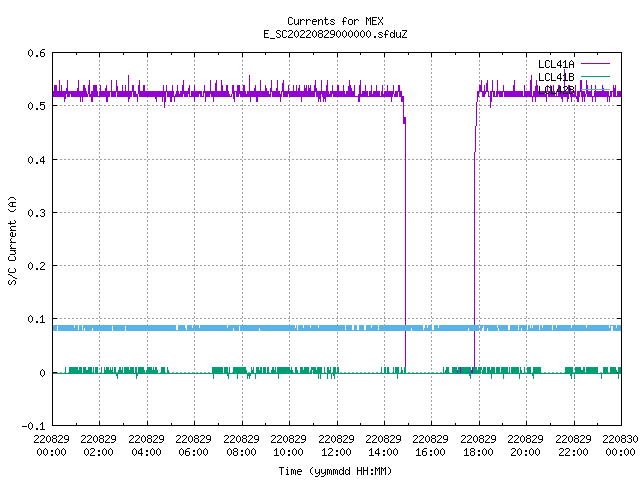This screenshot has height=480, width=640.
Task: Click the 220829 12:00 x-axis tick label
Action: tap(336, 446)
